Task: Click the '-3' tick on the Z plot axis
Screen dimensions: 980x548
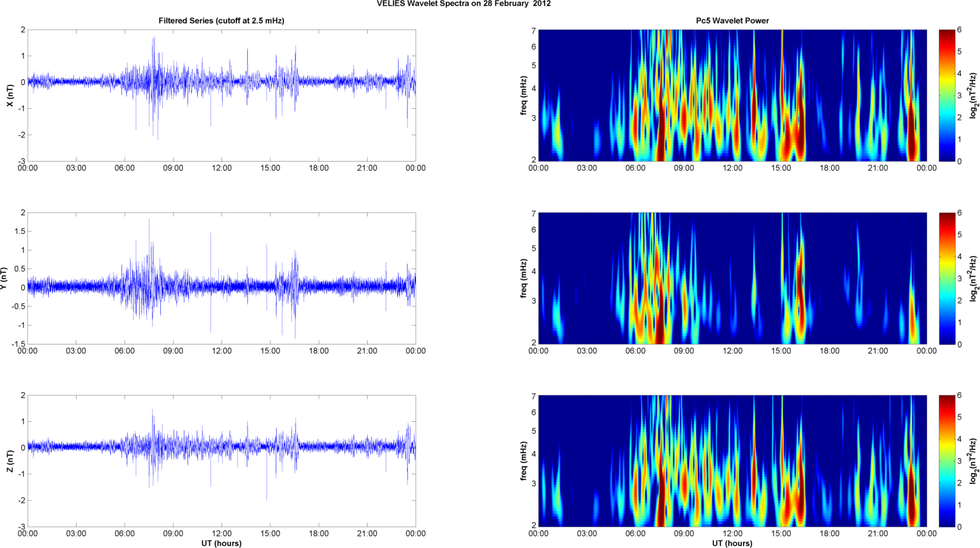Action: [x=22, y=527]
